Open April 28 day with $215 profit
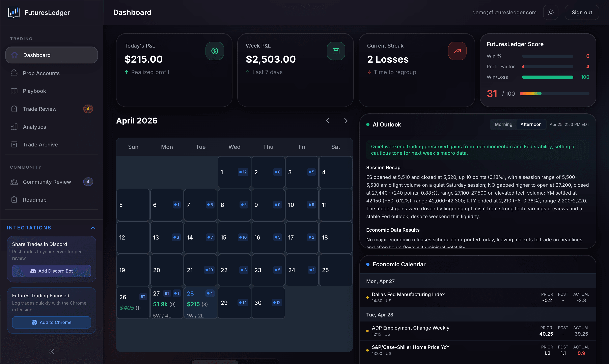Viewport: 609px width, 364px height. [x=200, y=303]
